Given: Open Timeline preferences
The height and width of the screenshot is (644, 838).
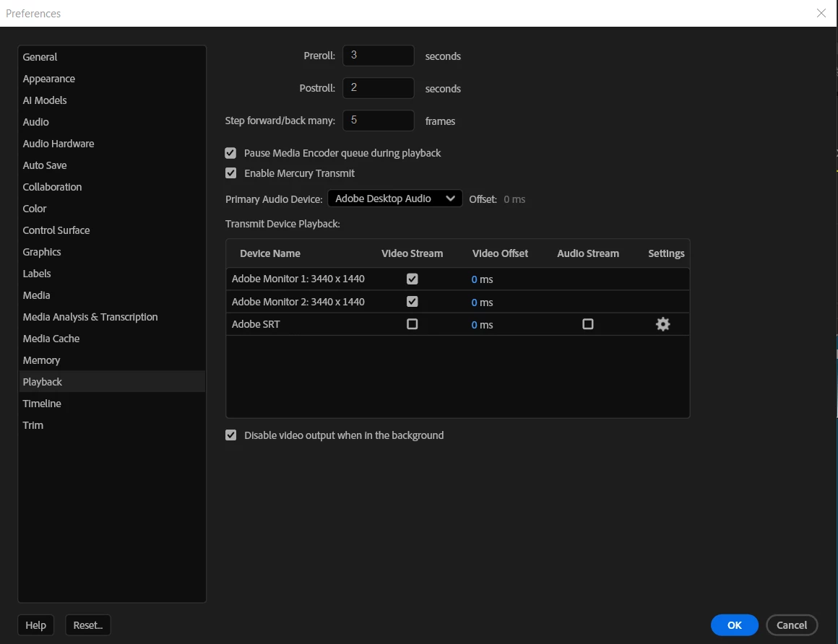Looking at the screenshot, I should click(x=112, y=404).
